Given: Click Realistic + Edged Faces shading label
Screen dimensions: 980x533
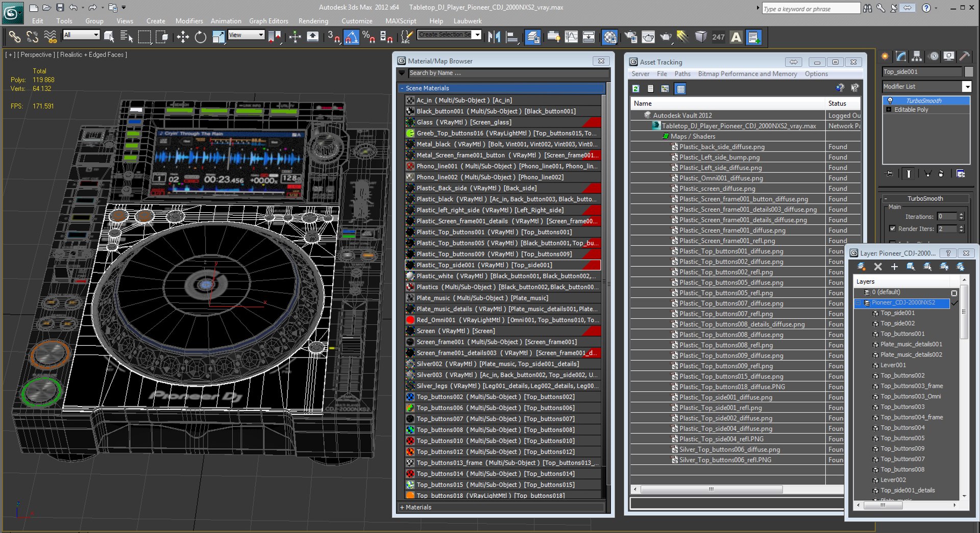Looking at the screenshot, I should tap(92, 55).
